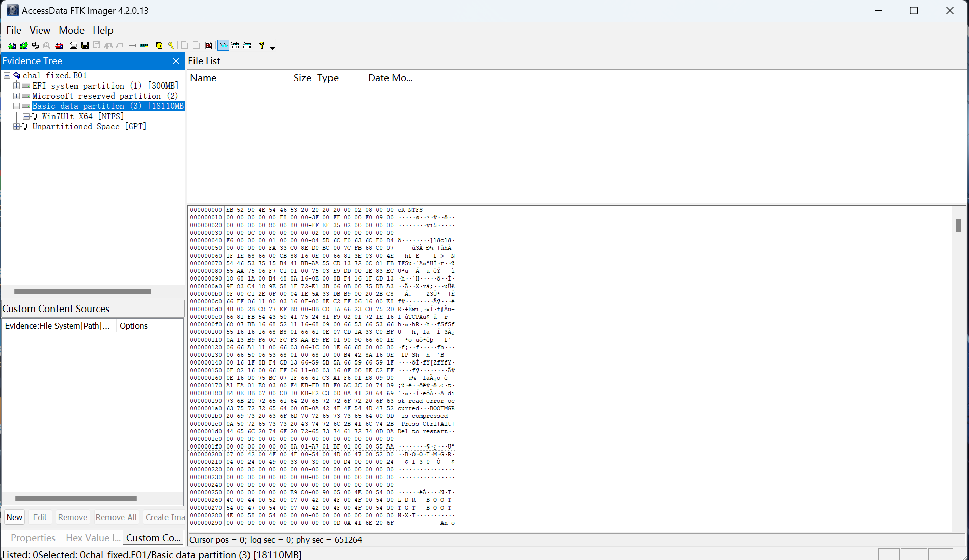Open the Mode menu

click(x=71, y=30)
